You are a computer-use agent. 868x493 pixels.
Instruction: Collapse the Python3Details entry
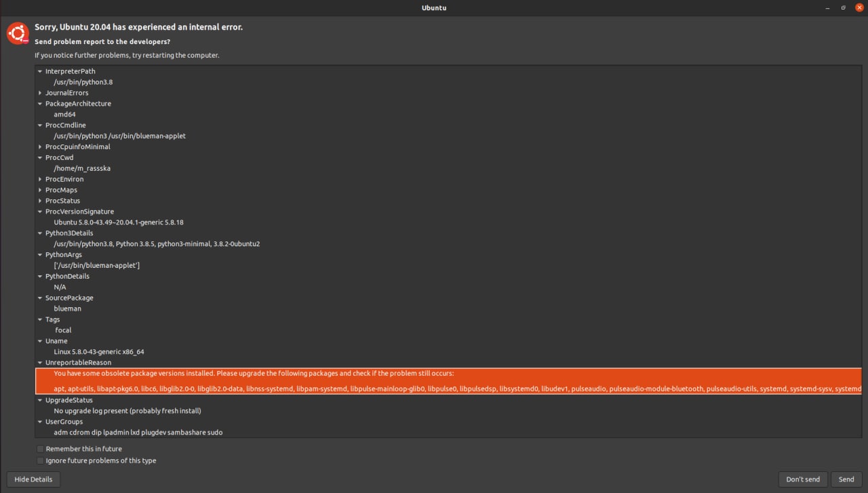[40, 233]
